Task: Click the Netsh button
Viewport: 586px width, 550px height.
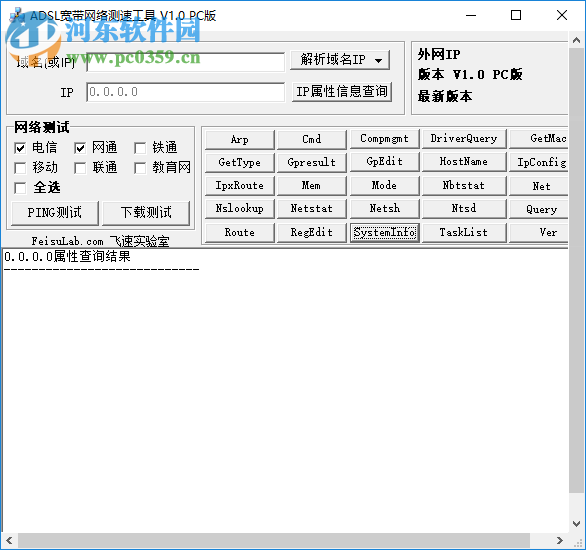Action: [384, 209]
